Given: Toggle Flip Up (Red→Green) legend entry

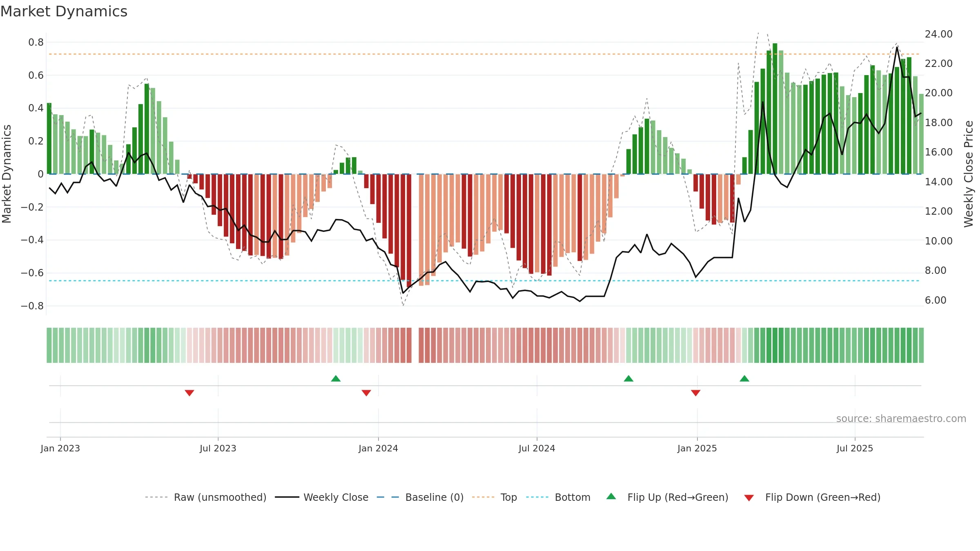Looking at the screenshot, I should pos(668,497).
